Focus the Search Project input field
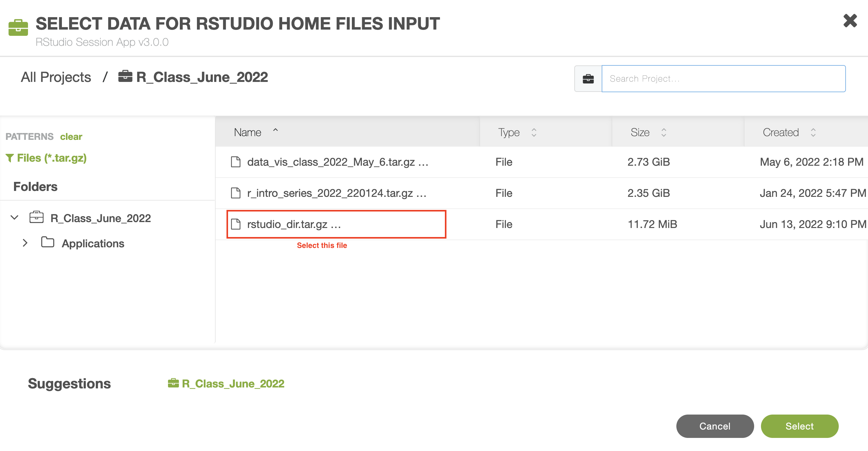This screenshot has height=451, width=868. click(723, 78)
